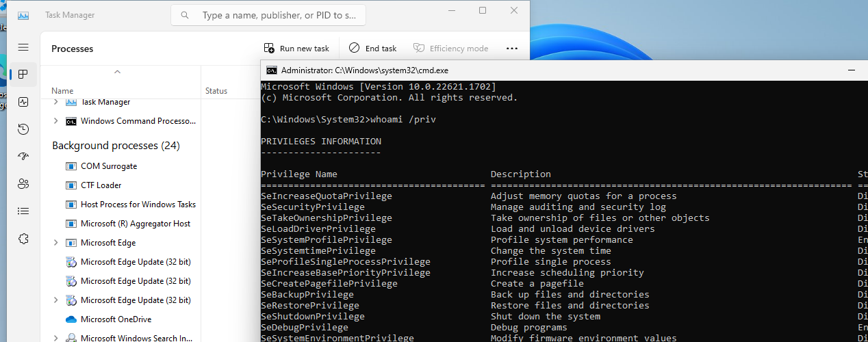
Task: Click the Windows Command Processor icon
Action: 71,121
